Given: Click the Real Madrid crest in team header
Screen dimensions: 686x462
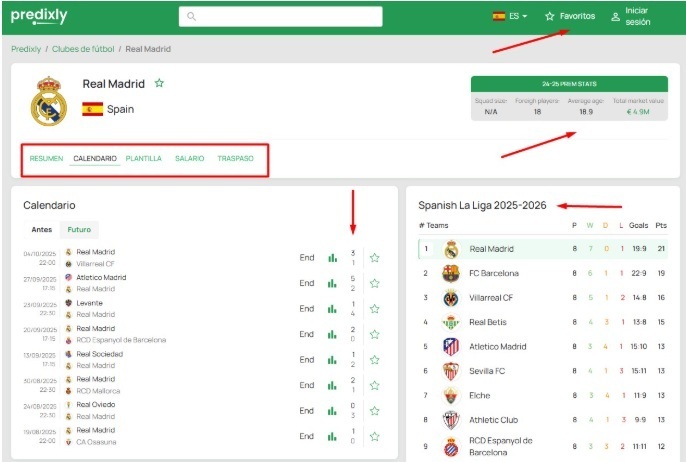Looking at the screenshot, I should 47,101.
